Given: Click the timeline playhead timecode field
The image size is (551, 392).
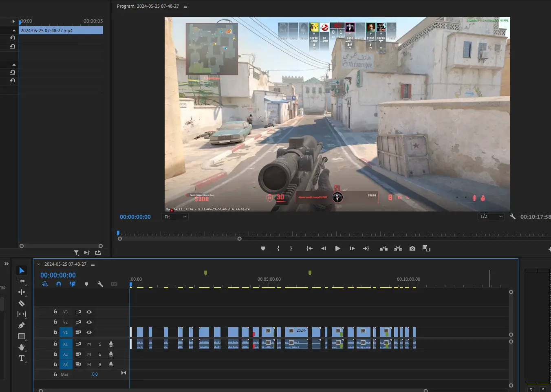Looking at the screenshot, I should [58, 275].
